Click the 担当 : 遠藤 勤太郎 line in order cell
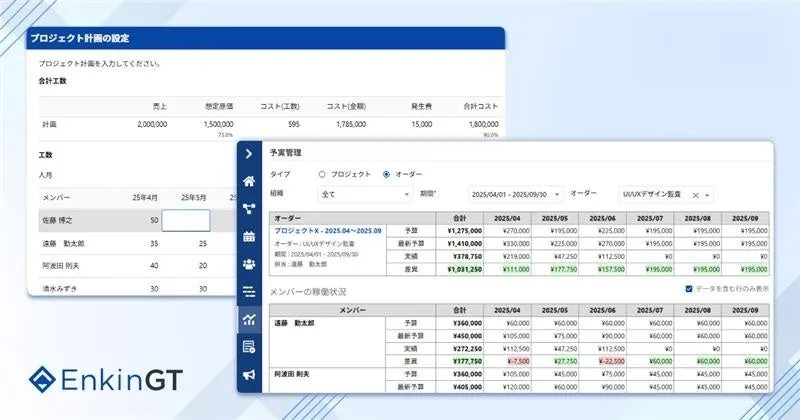 (x=301, y=264)
